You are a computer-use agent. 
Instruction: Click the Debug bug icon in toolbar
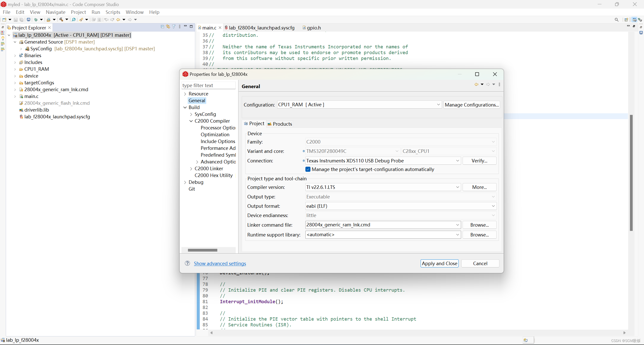click(x=36, y=20)
